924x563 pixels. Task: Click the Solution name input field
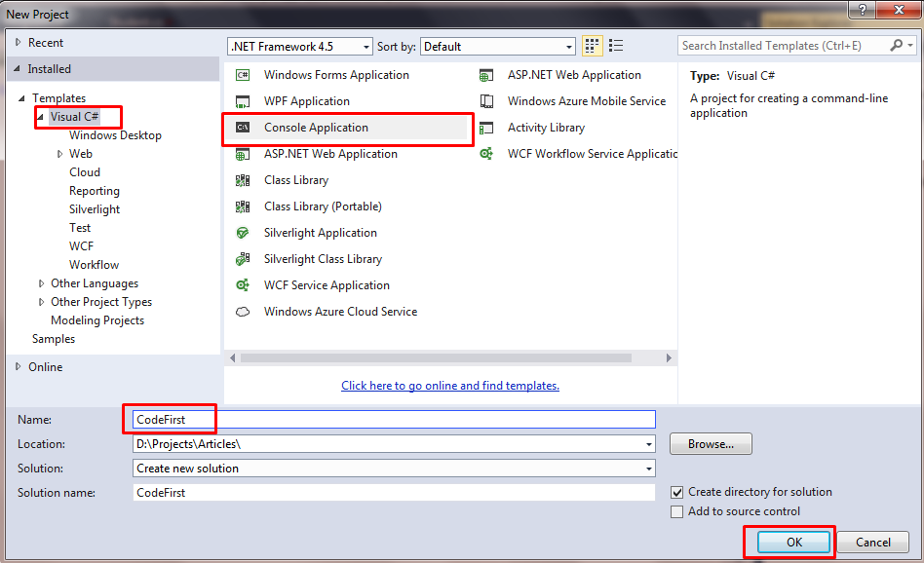pyautogui.click(x=394, y=493)
